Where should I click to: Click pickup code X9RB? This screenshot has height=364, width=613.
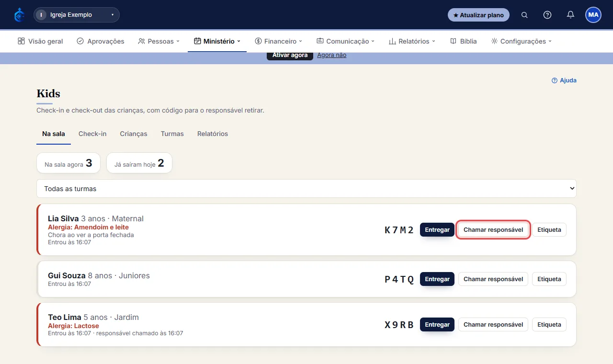pos(399,325)
